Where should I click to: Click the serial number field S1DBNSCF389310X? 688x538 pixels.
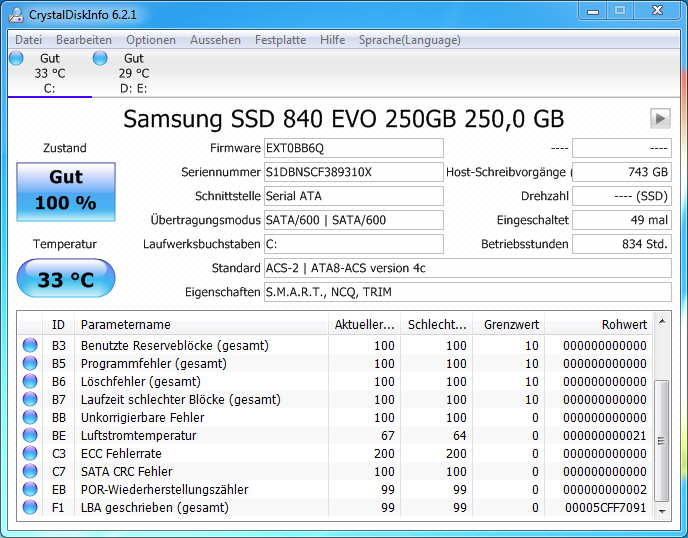(354, 172)
